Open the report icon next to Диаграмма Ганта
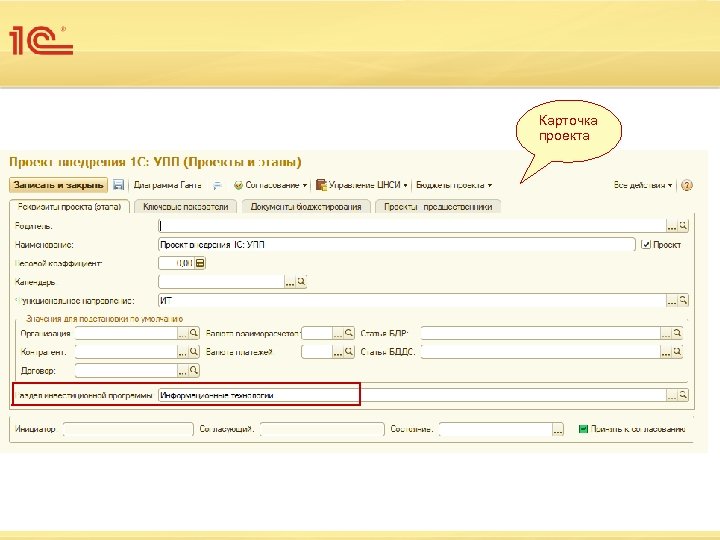This screenshot has height=540, width=720. 217,186
